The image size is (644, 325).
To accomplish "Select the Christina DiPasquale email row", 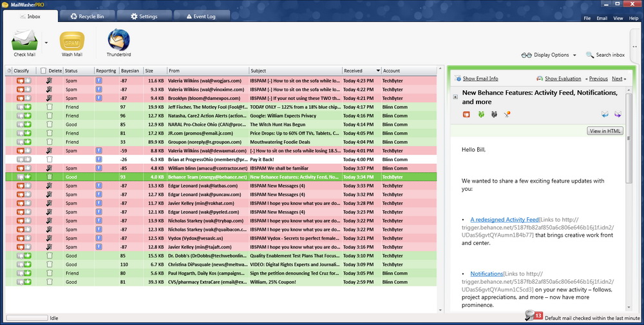I will tap(222, 264).
